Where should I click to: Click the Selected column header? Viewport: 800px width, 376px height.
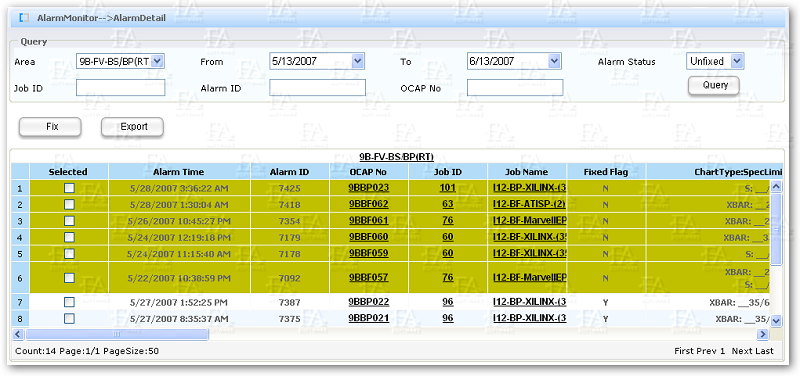coord(68,172)
